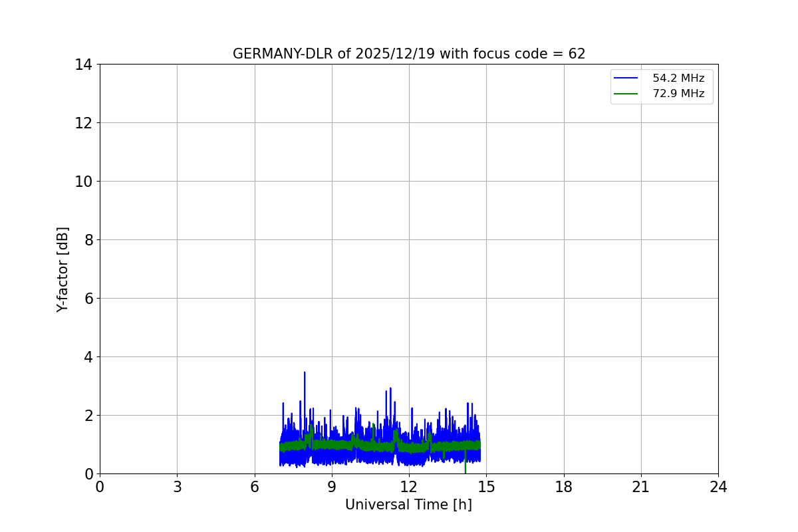Click x-axis tick label 12
This screenshot has height=532, width=798.
point(409,487)
